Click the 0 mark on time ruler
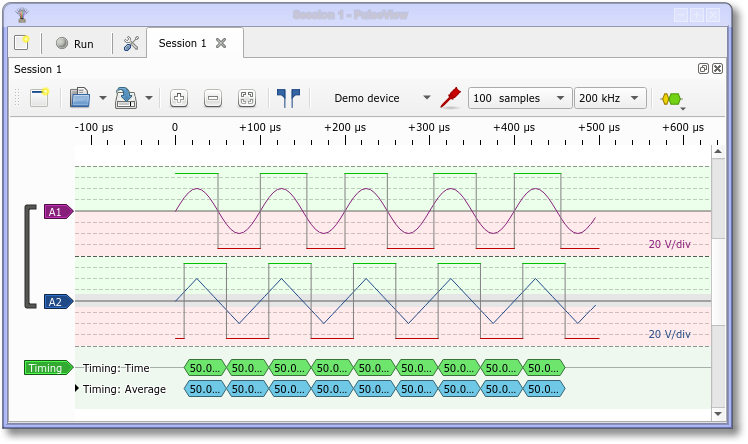 point(175,127)
